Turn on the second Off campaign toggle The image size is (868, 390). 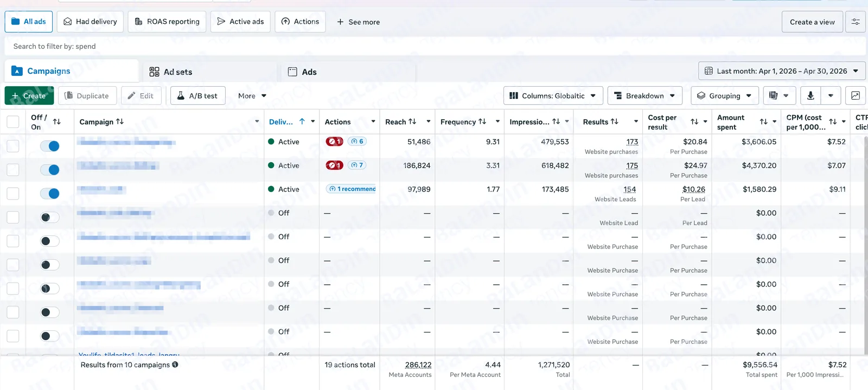tap(50, 241)
